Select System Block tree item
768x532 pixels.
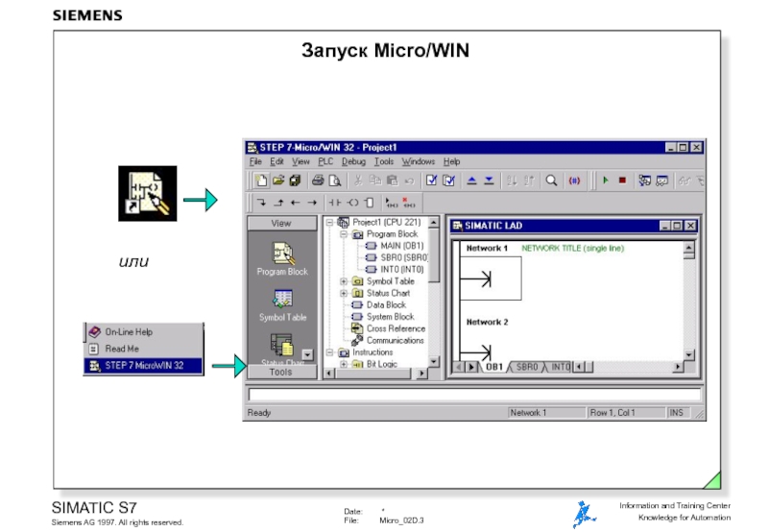(x=383, y=317)
